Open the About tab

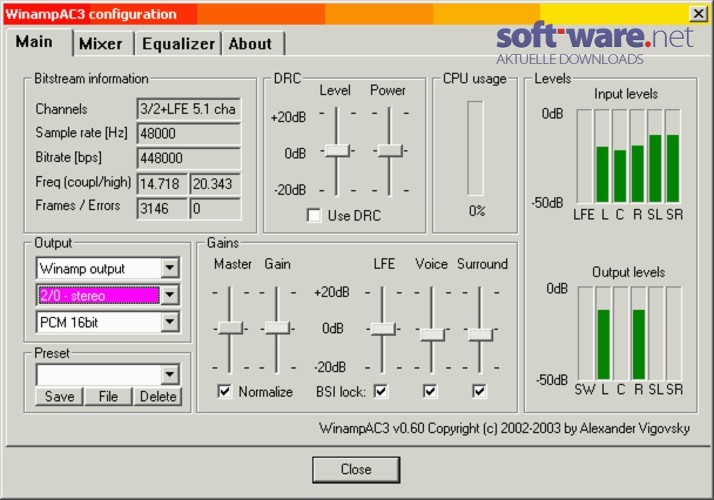[250, 44]
